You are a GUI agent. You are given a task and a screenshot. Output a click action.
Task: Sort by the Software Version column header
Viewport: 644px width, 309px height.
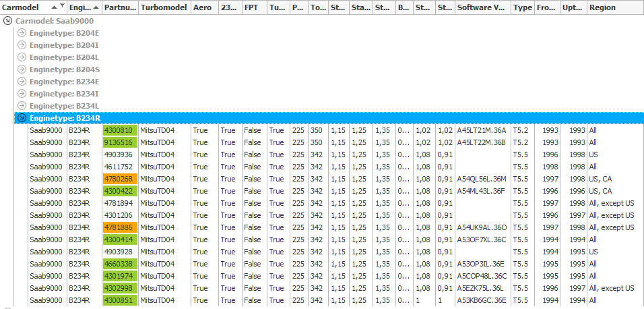point(482,7)
